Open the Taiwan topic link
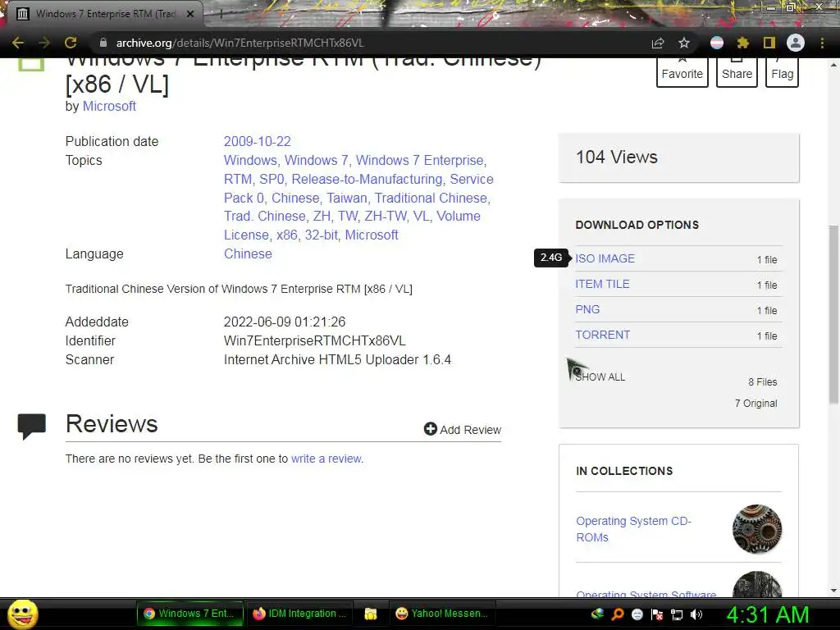Screen dimensions: 840x630 click(x=347, y=198)
